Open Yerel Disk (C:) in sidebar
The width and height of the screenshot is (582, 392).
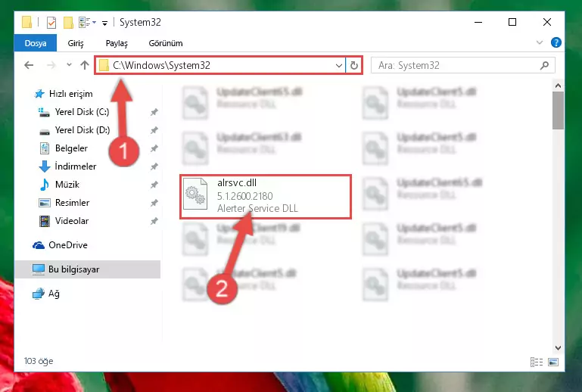[x=82, y=112]
